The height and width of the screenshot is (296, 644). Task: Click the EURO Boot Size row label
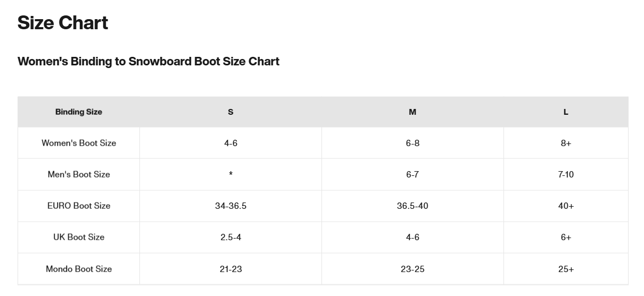click(x=79, y=206)
